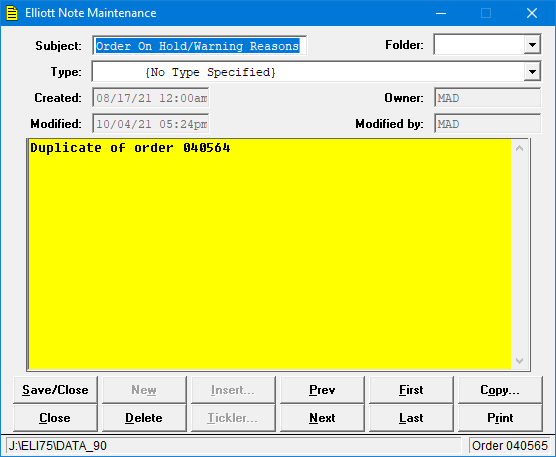Click inside the yellow note text area

pos(270,254)
